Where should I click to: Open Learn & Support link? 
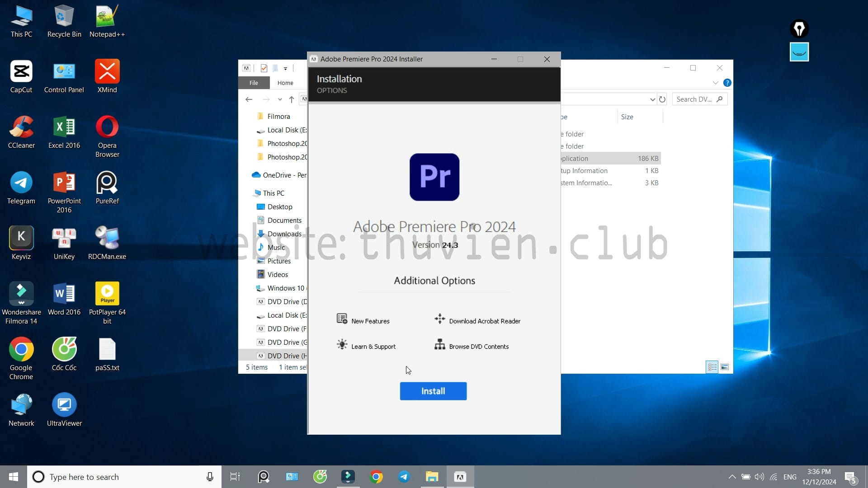coord(366,346)
